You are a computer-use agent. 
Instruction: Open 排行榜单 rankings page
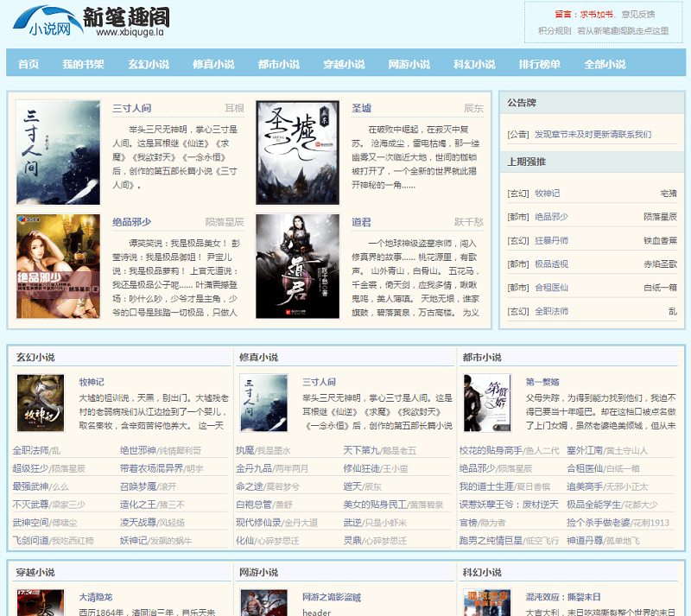(539, 64)
